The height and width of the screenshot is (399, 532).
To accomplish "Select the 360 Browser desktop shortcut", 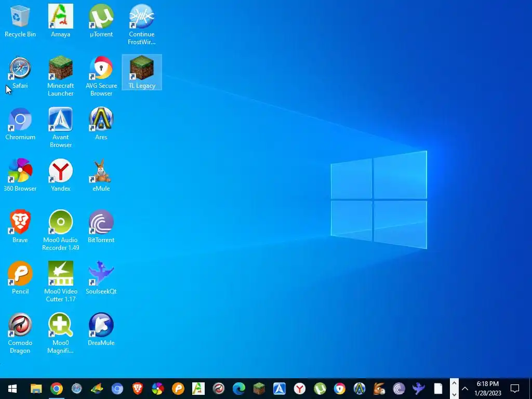I will (x=20, y=176).
